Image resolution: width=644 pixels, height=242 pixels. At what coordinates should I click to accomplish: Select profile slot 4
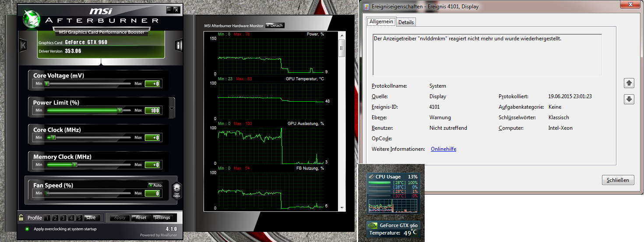[71, 218]
